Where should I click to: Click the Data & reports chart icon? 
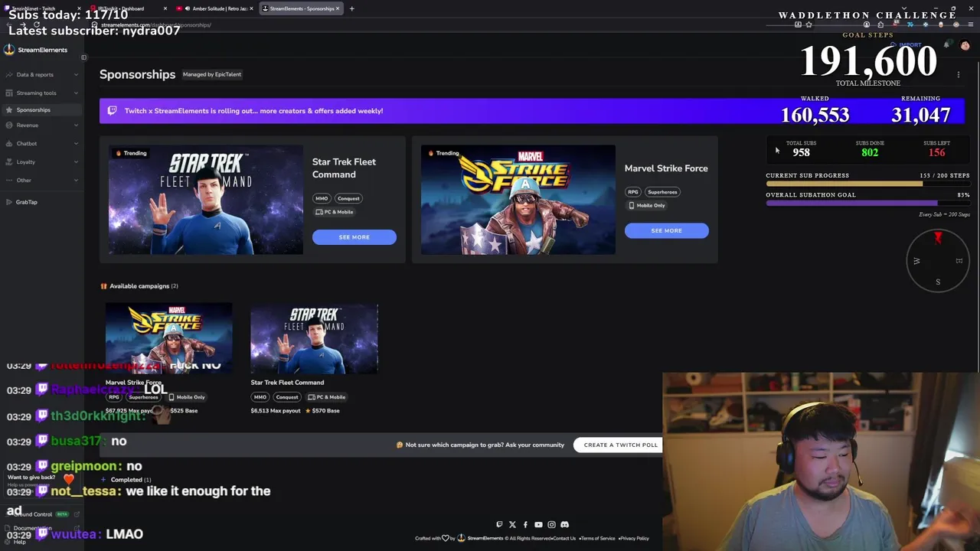(x=9, y=74)
